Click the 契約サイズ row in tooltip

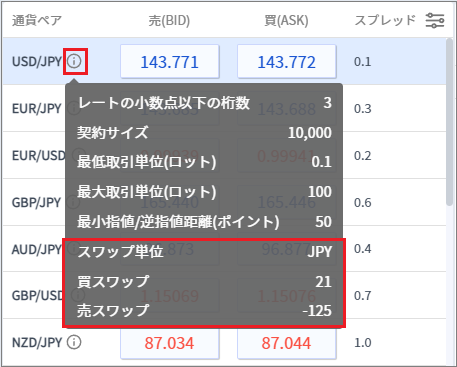coord(204,133)
